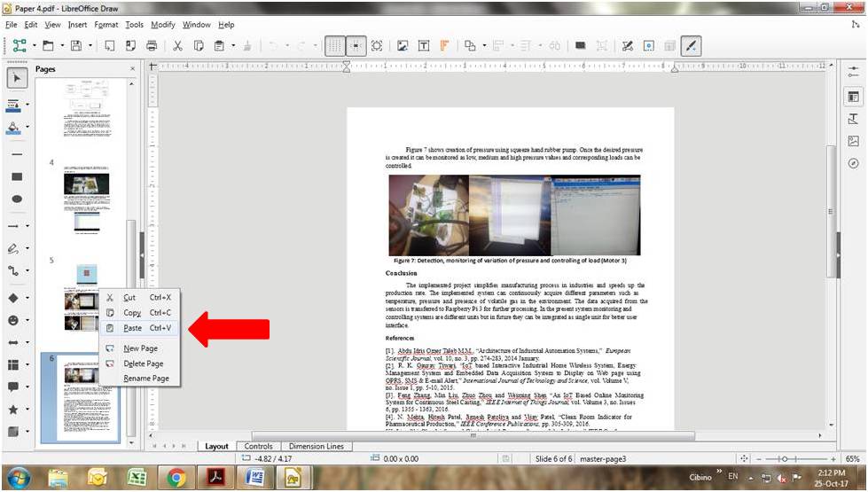Select the Symbol Shapes smiley tool
Screen dimensions: 868x492
point(14,320)
